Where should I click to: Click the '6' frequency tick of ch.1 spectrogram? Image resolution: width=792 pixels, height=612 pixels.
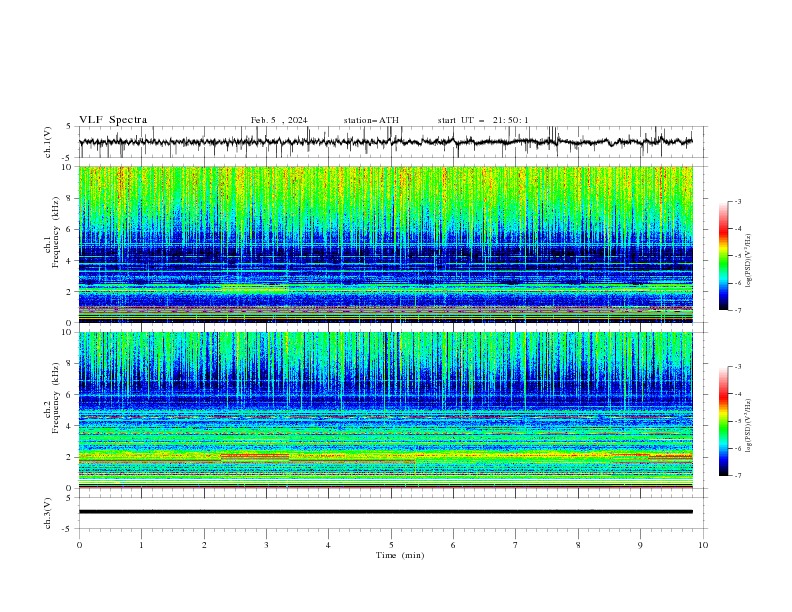tap(71, 229)
